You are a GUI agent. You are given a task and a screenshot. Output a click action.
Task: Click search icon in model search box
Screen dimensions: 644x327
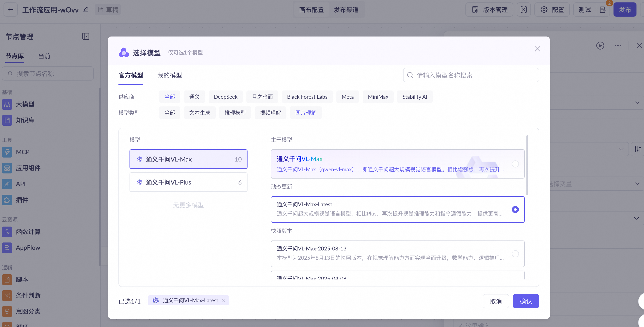[x=410, y=75]
